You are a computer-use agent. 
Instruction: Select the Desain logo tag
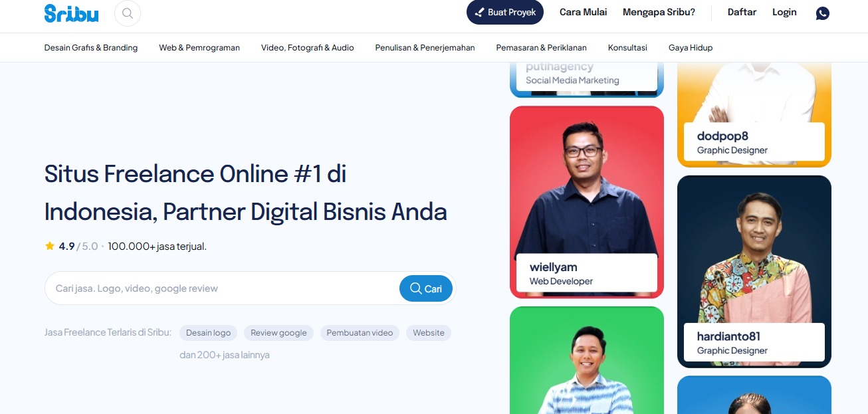(208, 333)
